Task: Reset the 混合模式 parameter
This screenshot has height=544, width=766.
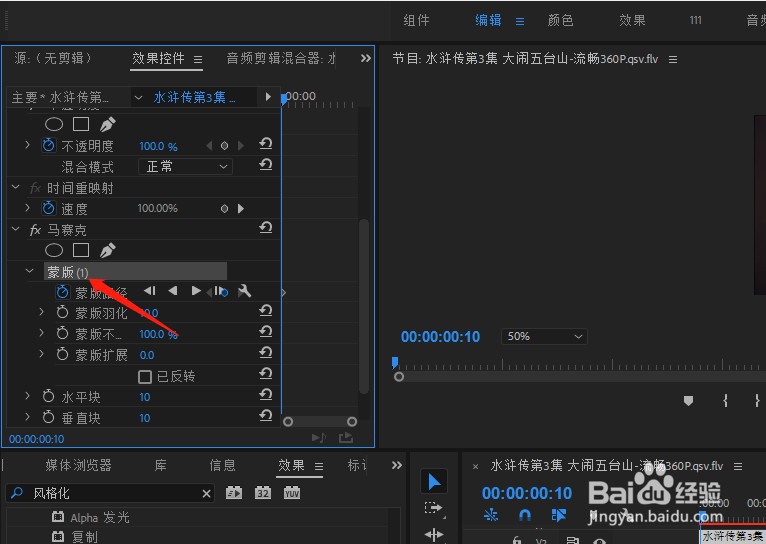Action: [265, 165]
